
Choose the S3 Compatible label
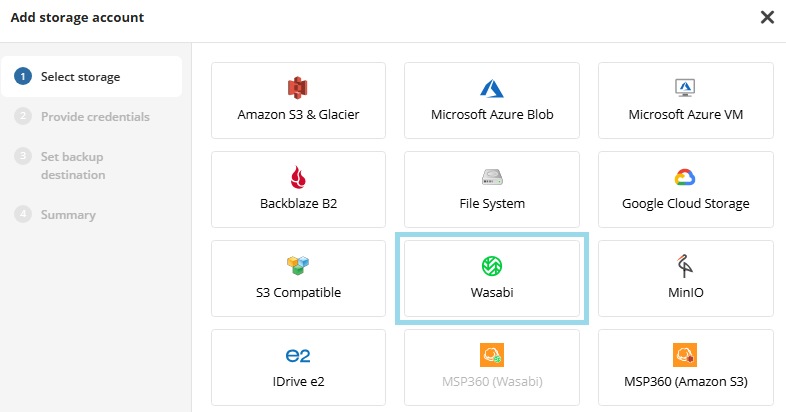click(x=298, y=293)
